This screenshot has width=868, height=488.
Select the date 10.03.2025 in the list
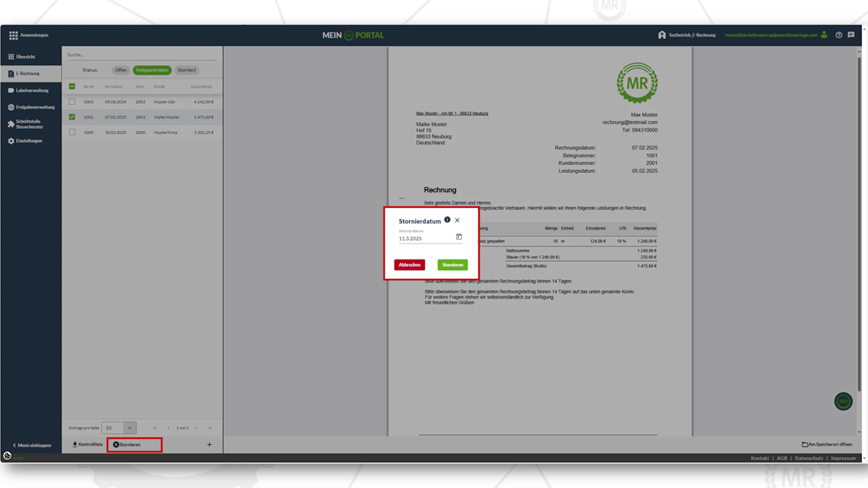click(116, 133)
